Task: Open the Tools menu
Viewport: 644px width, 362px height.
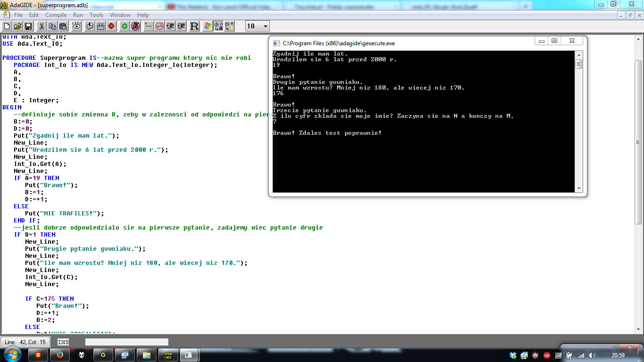Action: pos(96,15)
